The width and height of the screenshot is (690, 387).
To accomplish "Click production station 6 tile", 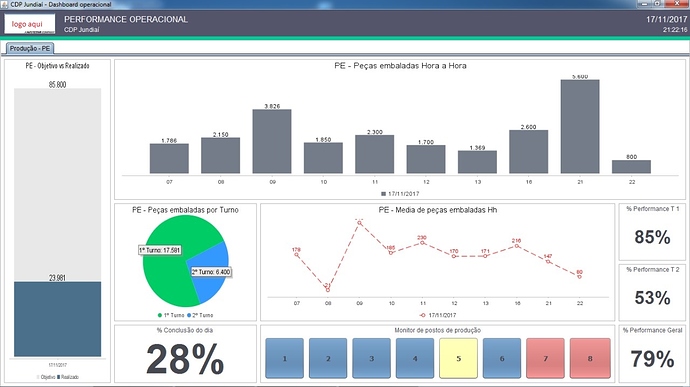I will (x=502, y=358).
